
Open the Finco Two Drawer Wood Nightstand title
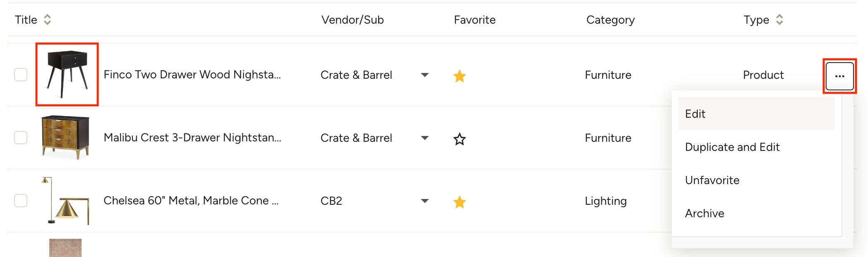click(x=192, y=75)
